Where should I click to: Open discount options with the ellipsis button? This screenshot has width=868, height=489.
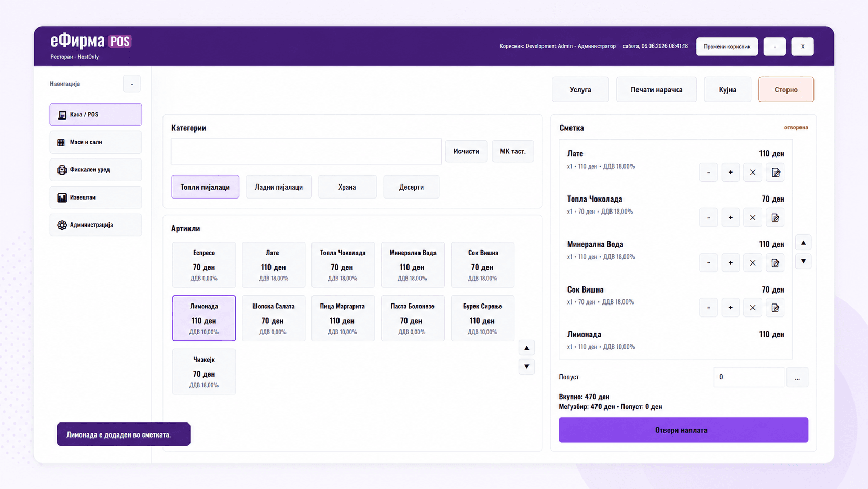pyautogui.click(x=797, y=377)
